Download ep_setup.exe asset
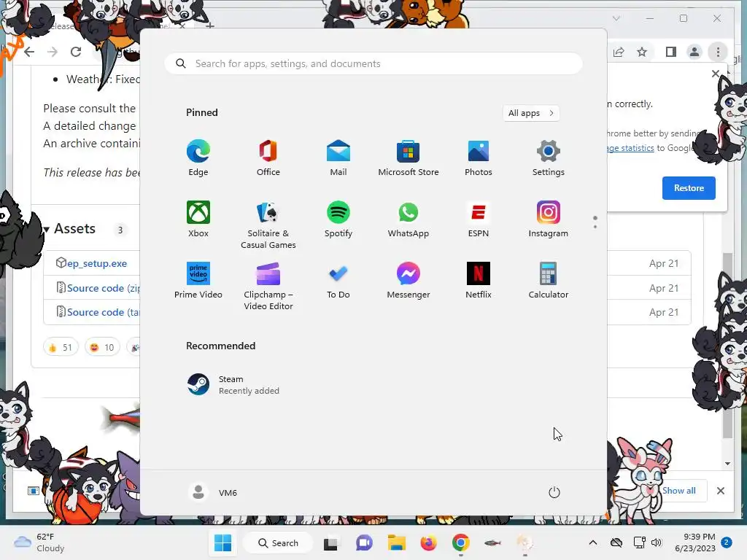 97,263
